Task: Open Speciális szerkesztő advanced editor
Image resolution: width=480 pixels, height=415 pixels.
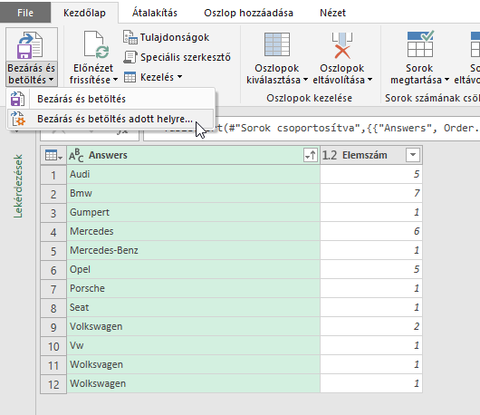Action: 177,57
